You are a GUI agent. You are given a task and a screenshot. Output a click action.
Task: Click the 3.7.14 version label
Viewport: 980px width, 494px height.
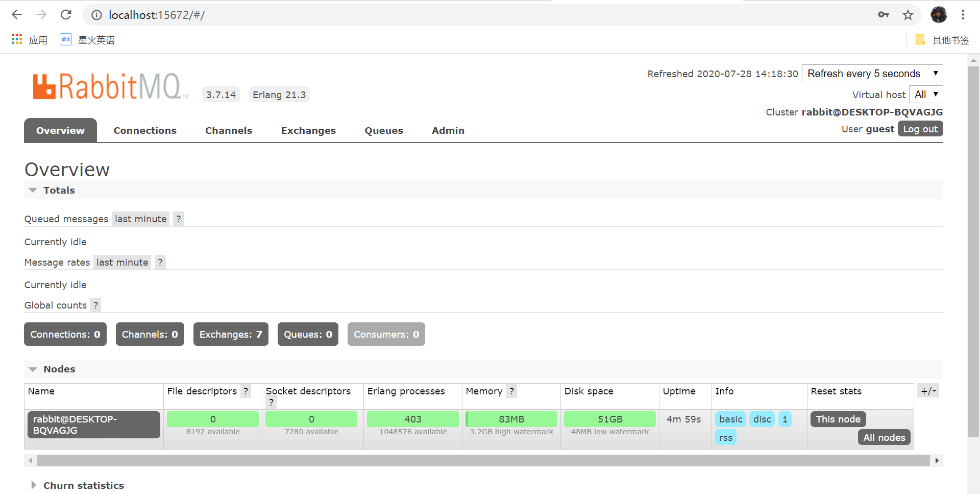coord(221,95)
